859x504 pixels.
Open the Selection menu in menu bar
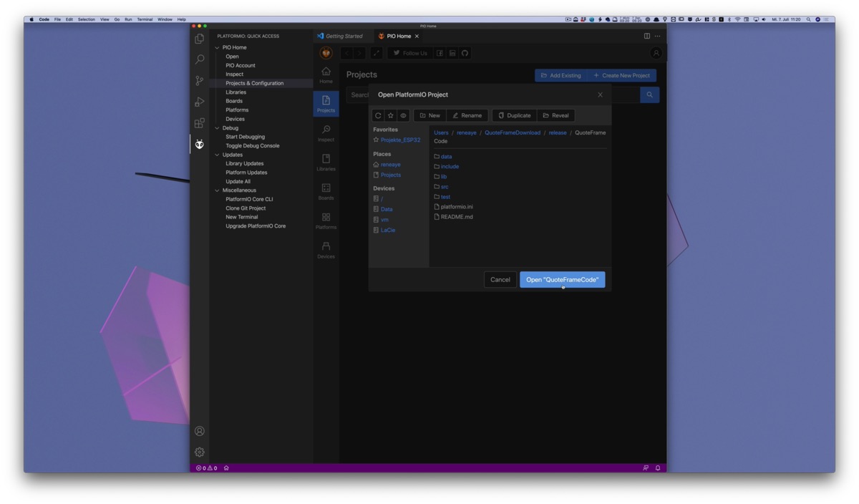[86, 19]
